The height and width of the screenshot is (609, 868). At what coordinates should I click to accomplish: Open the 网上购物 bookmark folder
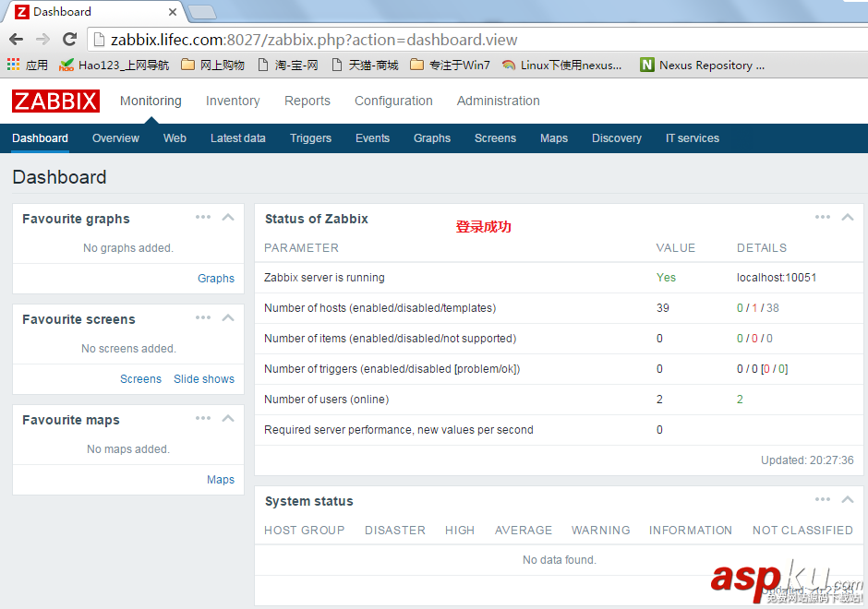coord(213,66)
